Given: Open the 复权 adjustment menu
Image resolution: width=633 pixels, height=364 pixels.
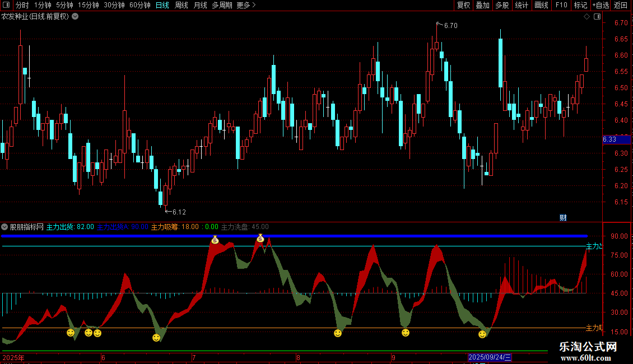Looking at the screenshot, I should point(463,5).
